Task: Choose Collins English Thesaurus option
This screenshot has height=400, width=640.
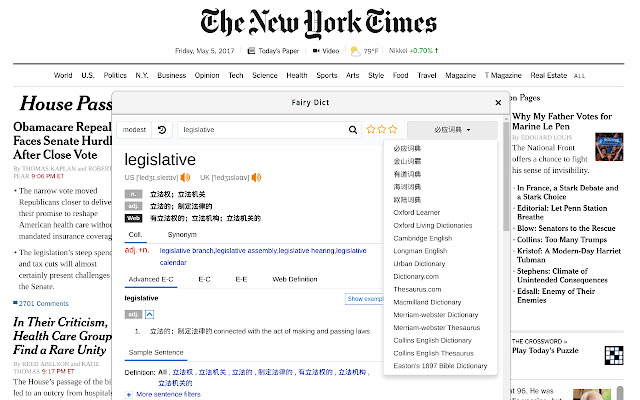Action: click(x=433, y=353)
